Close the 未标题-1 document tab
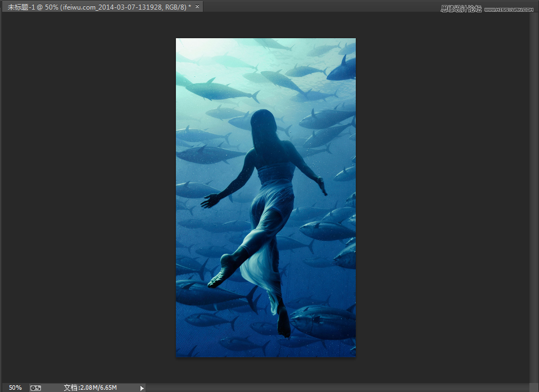The width and height of the screenshot is (539, 392). pos(197,6)
